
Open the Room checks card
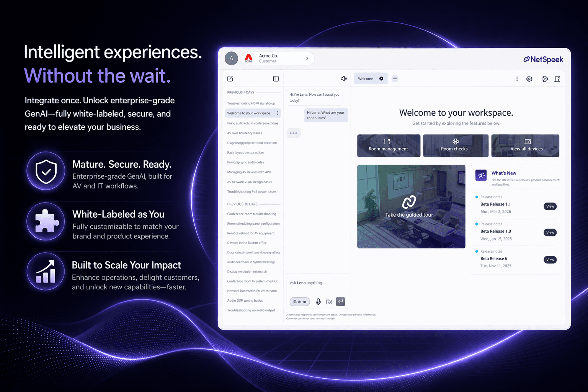[x=456, y=145]
